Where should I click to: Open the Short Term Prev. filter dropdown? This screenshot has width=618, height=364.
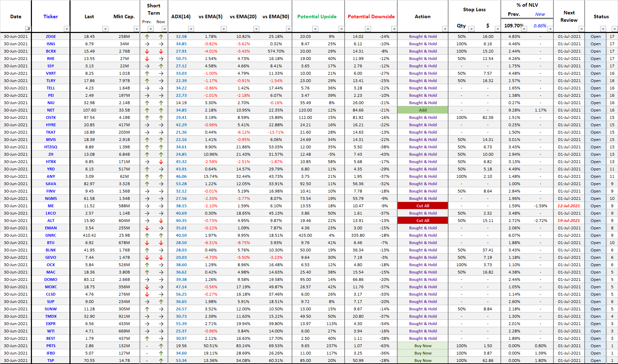click(151, 29)
